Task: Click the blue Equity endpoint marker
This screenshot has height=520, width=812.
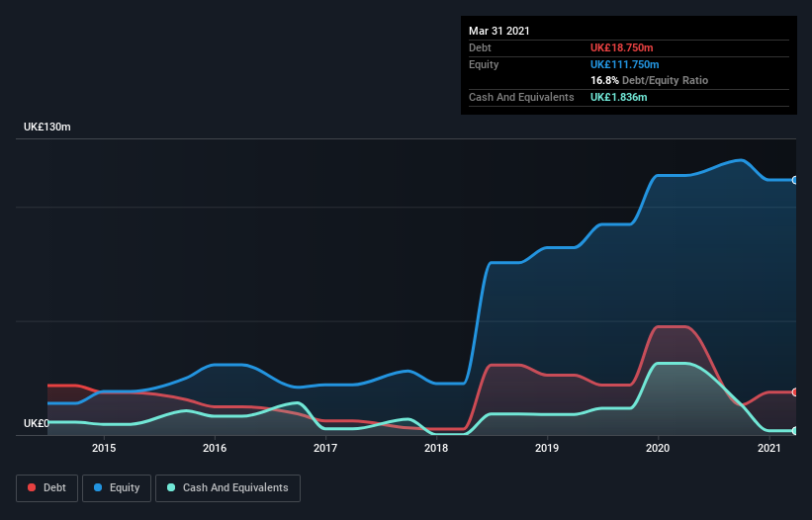Action: click(795, 180)
